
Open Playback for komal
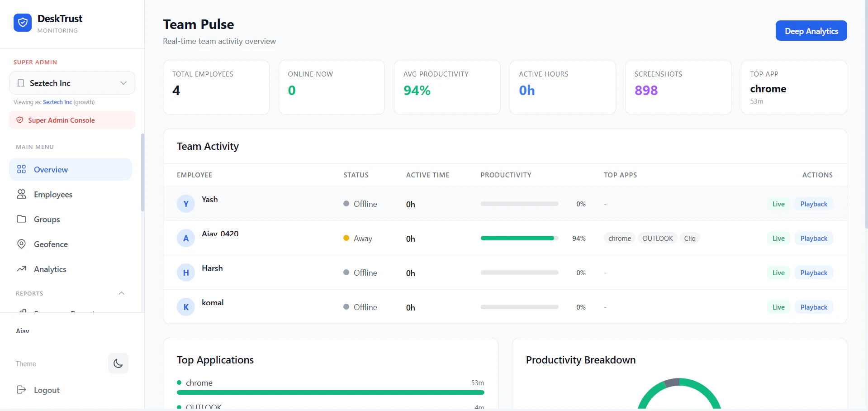tap(814, 307)
